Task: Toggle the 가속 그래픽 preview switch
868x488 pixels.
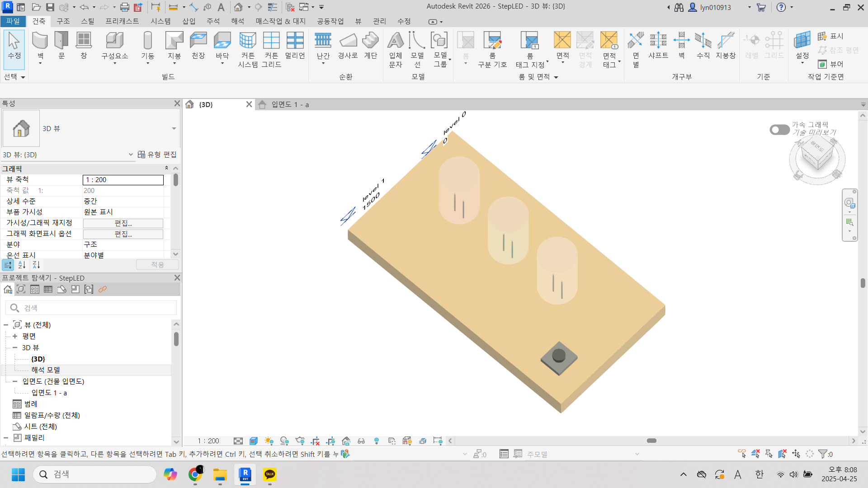Action: (779, 130)
